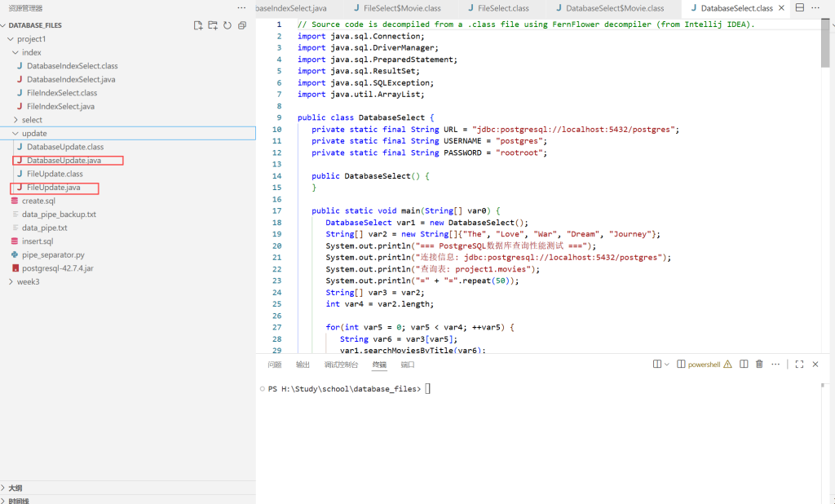Collapse all folders in explorer

pyautogui.click(x=242, y=25)
